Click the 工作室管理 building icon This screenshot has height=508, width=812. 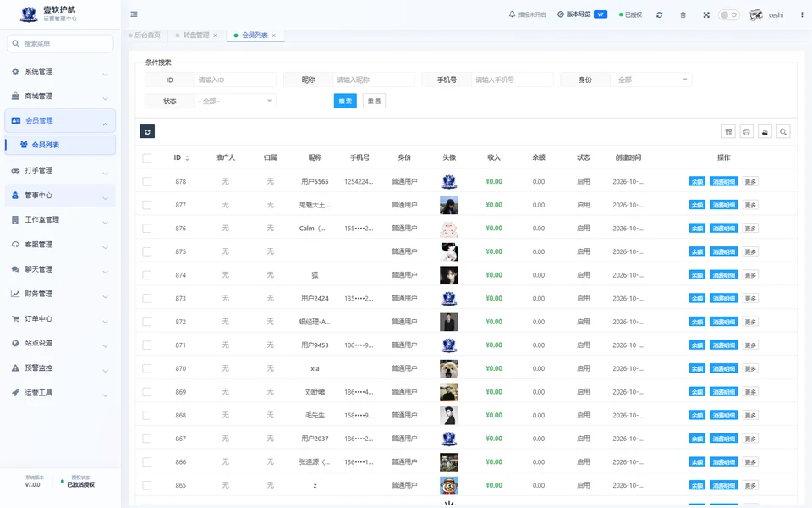[x=15, y=220]
